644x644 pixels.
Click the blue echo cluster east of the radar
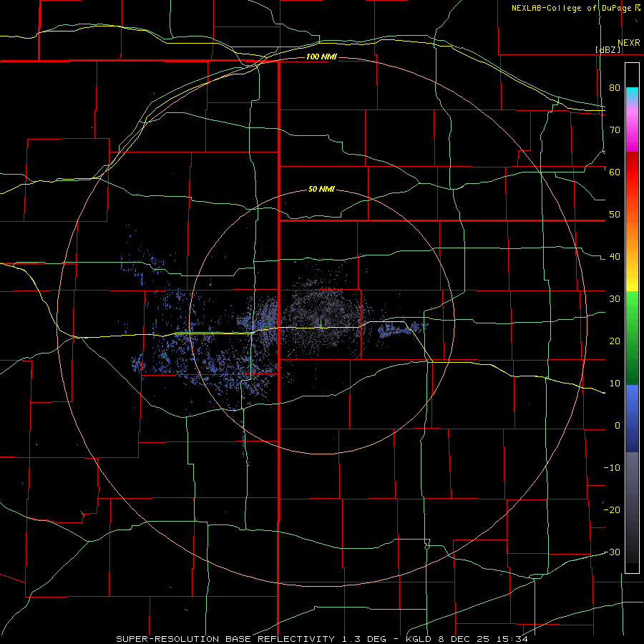coord(401,329)
